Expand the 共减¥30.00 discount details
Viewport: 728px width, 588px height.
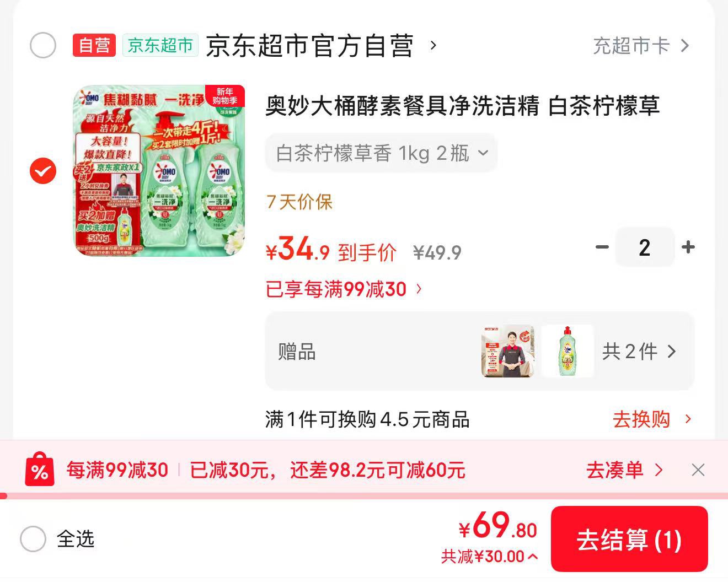pyautogui.click(x=489, y=557)
